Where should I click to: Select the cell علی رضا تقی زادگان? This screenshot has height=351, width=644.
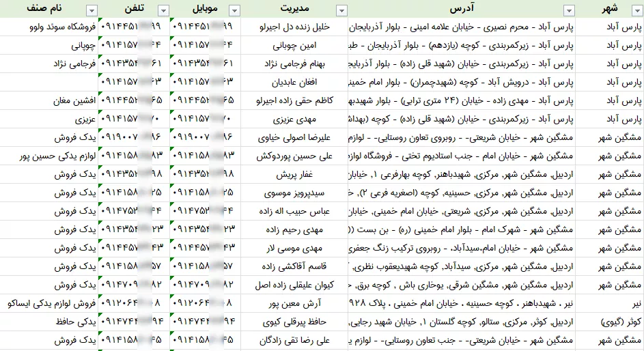294,341
